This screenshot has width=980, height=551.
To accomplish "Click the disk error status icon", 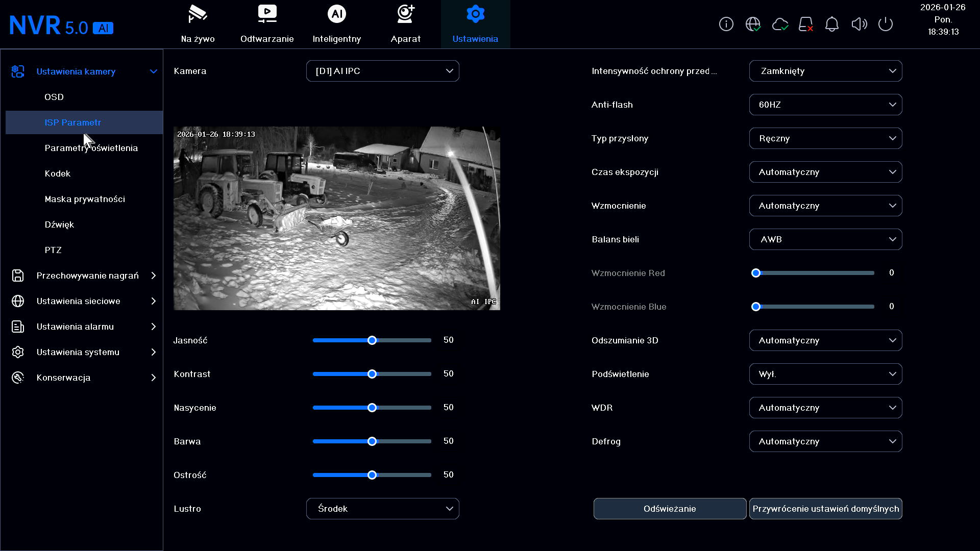I will [x=806, y=24].
